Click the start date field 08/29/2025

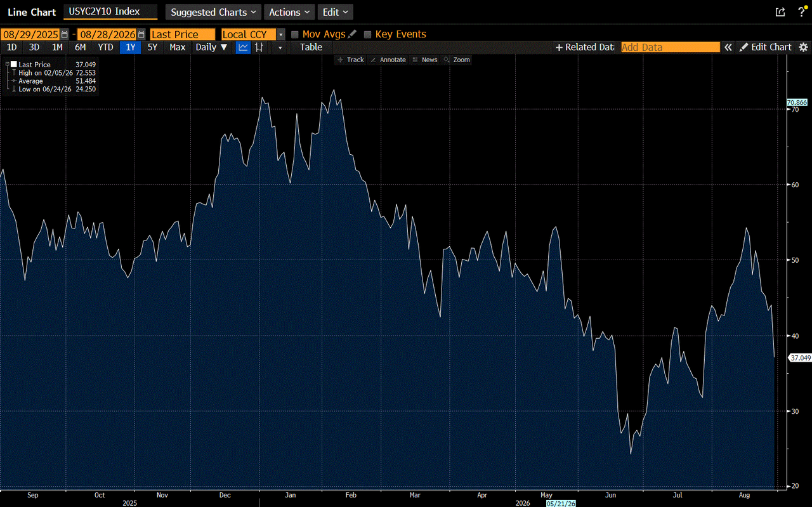tap(30, 34)
